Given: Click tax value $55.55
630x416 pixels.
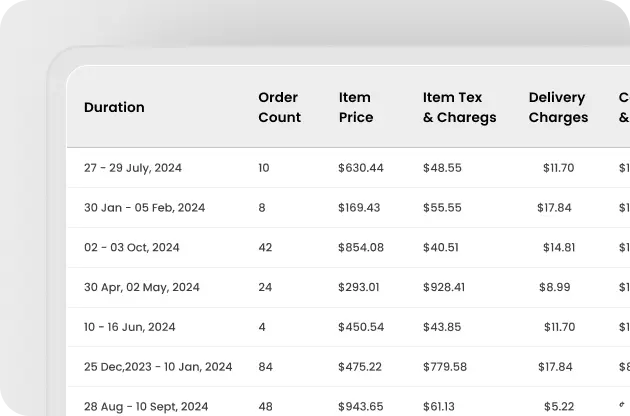Looking at the screenshot, I should 442,207.
